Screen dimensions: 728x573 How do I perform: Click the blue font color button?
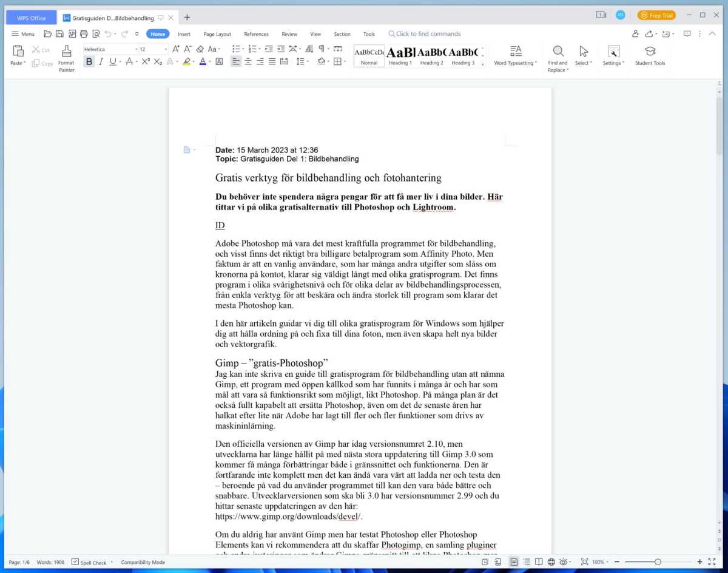202,61
